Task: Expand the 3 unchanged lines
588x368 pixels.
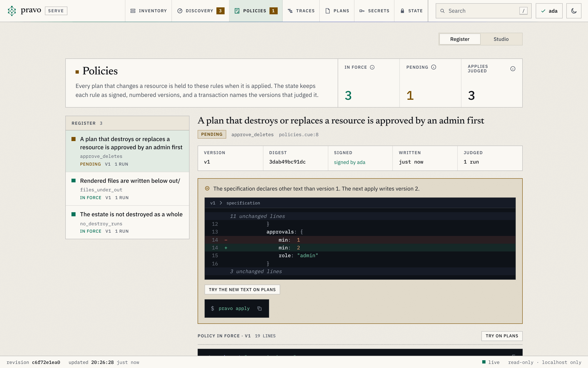Action: pos(360,271)
